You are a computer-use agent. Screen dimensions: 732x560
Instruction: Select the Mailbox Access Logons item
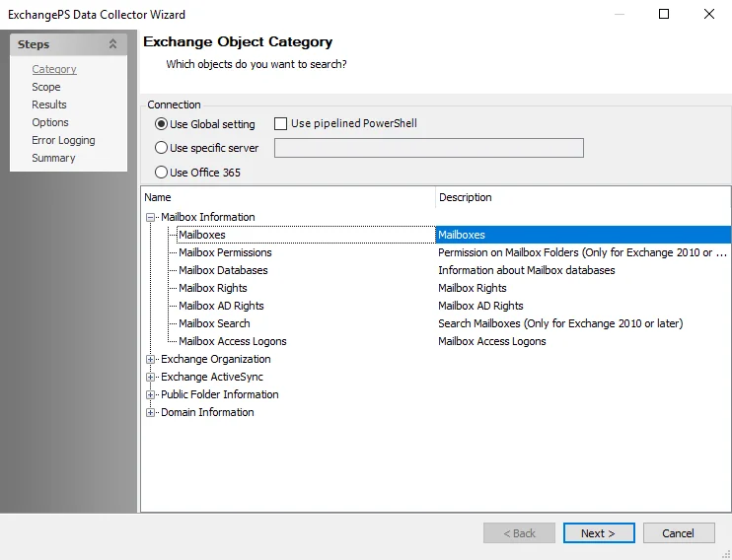click(233, 341)
